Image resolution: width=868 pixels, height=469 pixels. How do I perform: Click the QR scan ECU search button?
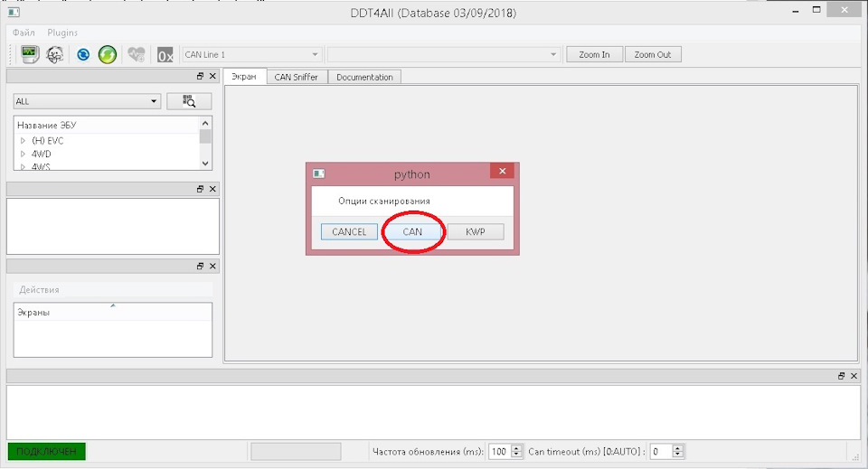click(189, 101)
